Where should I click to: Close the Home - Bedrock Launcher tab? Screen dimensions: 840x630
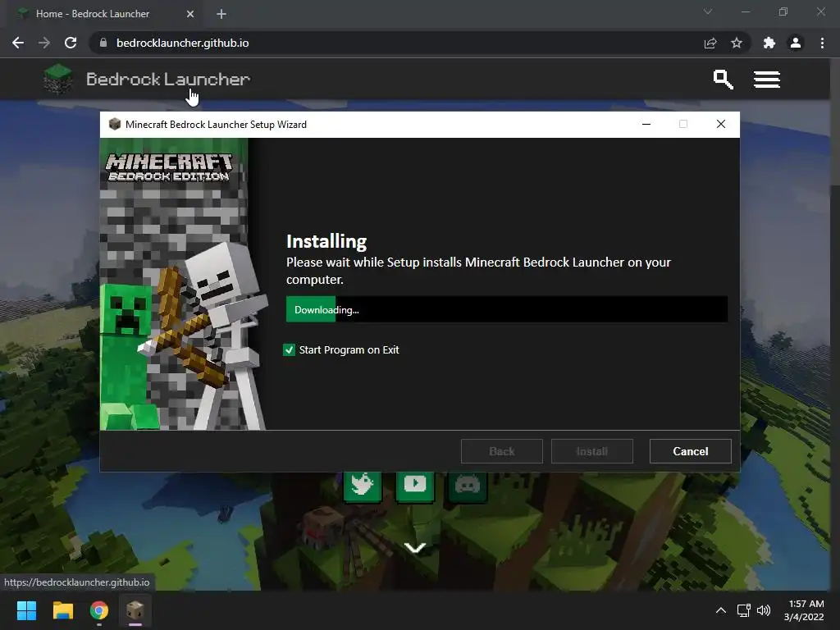pyautogui.click(x=190, y=14)
